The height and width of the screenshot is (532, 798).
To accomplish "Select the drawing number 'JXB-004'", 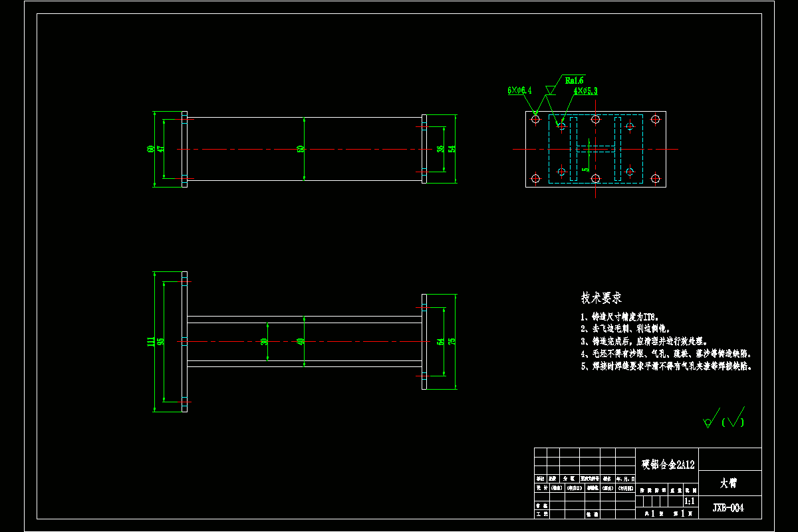I will coord(728,508).
